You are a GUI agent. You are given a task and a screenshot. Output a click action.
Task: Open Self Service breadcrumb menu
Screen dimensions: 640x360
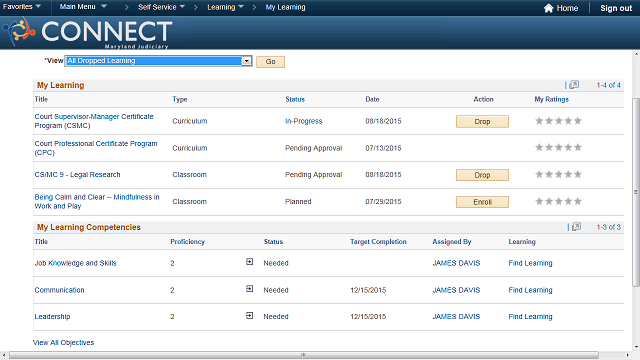click(x=161, y=7)
